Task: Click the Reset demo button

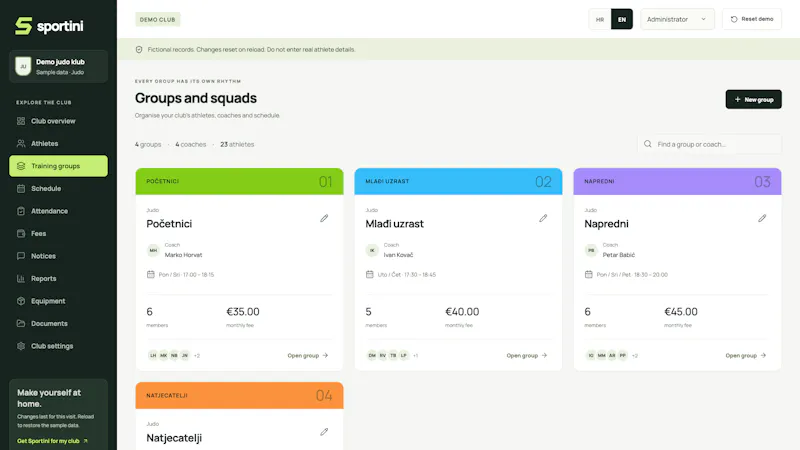Action: (x=752, y=19)
